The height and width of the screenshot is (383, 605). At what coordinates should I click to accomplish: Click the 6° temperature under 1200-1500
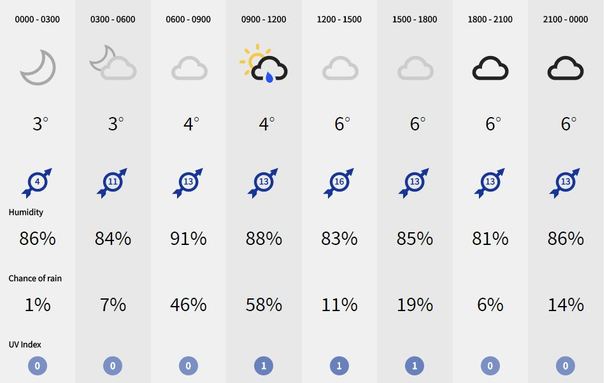pyautogui.click(x=342, y=124)
